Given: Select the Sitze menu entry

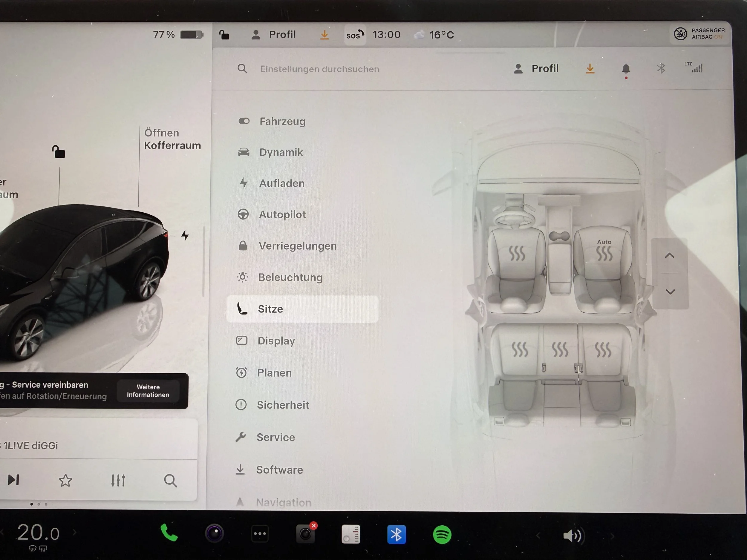Looking at the screenshot, I should pyautogui.click(x=302, y=309).
